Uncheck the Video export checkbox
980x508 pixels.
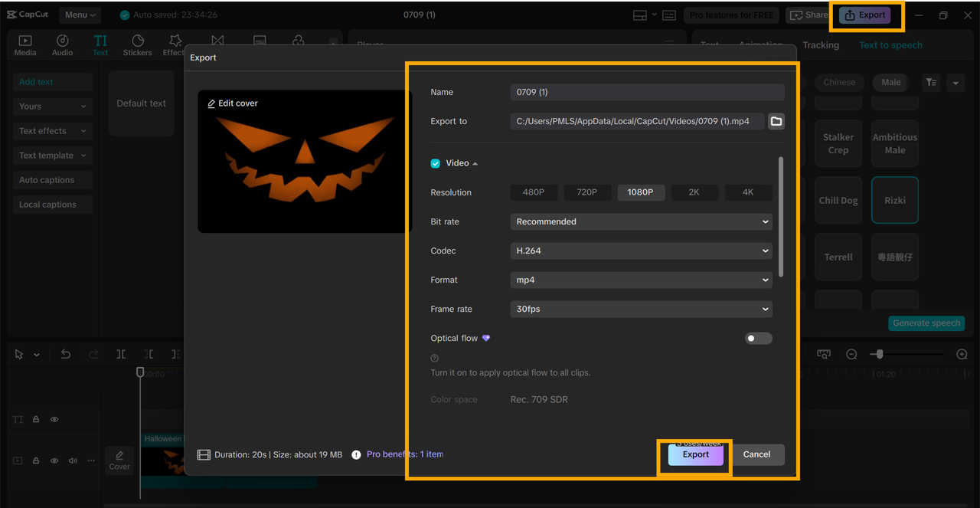(436, 163)
